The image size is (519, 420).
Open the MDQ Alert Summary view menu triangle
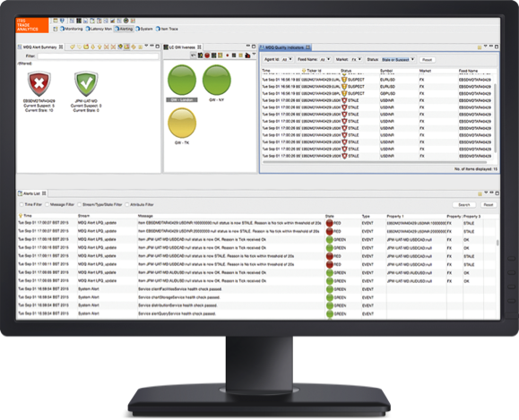(x=146, y=46)
